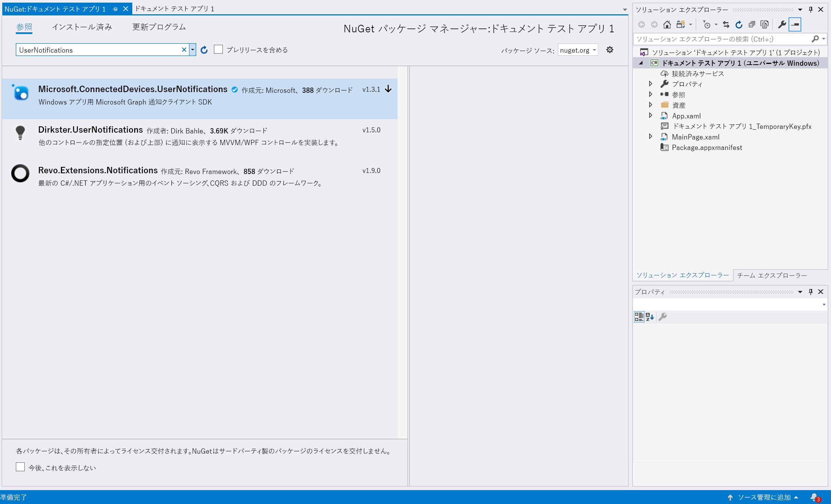The height and width of the screenshot is (504, 831).
Task: Toggle the 今後、これを表示しない checkbox
Action: 20,468
